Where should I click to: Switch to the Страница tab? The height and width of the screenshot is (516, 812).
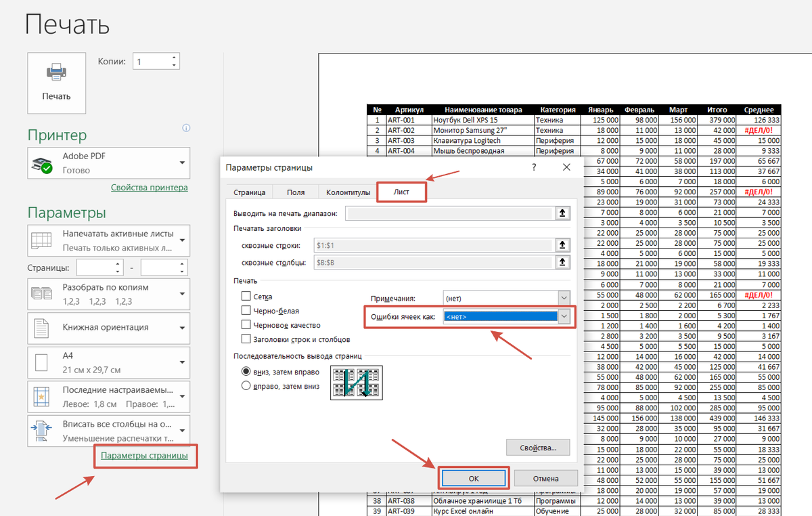(x=250, y=192)
